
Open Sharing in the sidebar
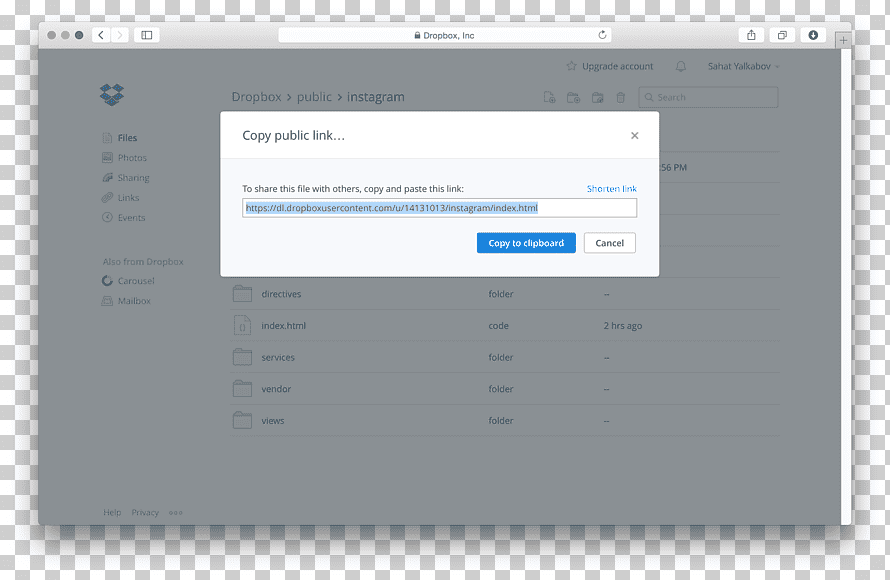point(133,178)
